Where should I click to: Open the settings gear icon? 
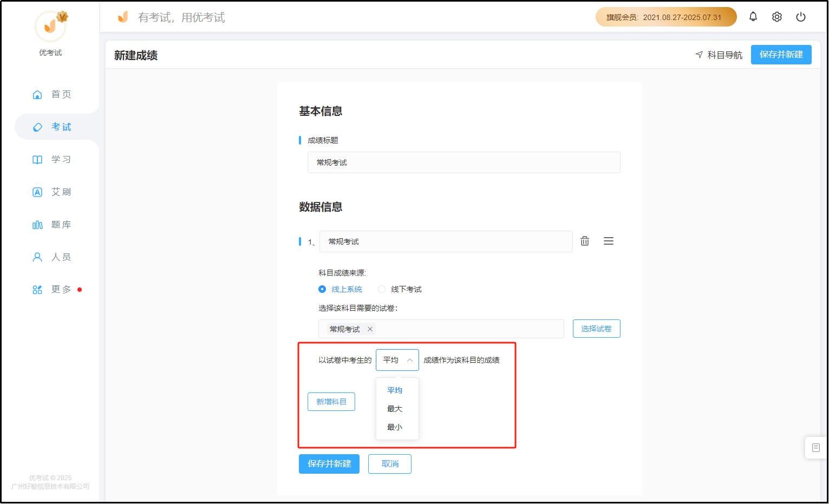click(776, 16)
